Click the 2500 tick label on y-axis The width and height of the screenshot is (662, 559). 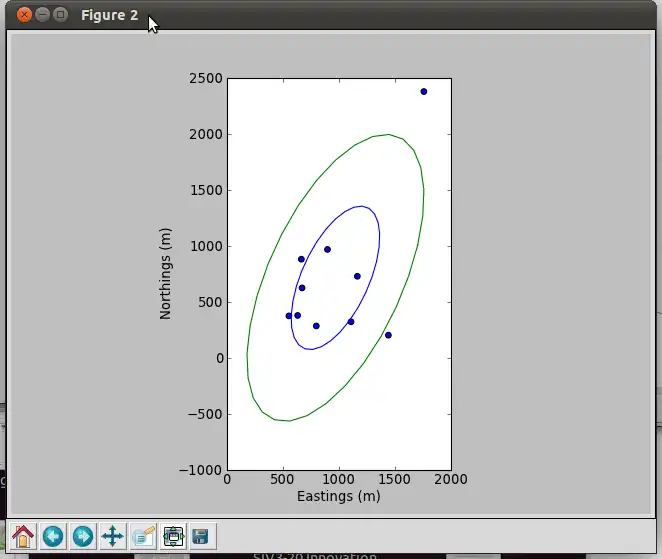coord(206,79)
